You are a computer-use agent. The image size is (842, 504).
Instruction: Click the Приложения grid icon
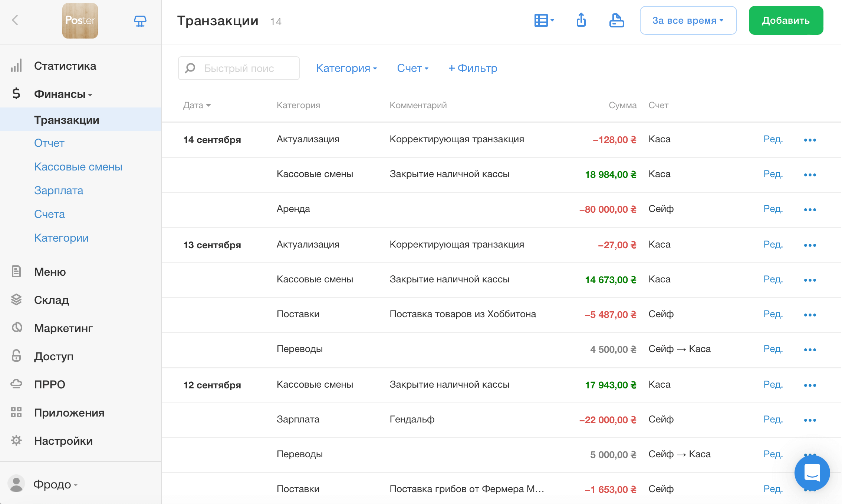pos(16,412)
